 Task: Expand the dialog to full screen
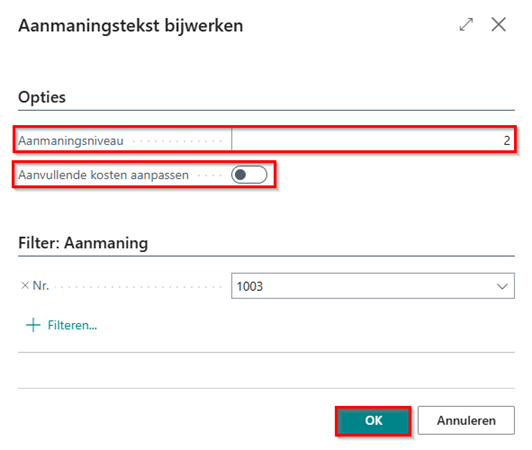tap(466, 25)
